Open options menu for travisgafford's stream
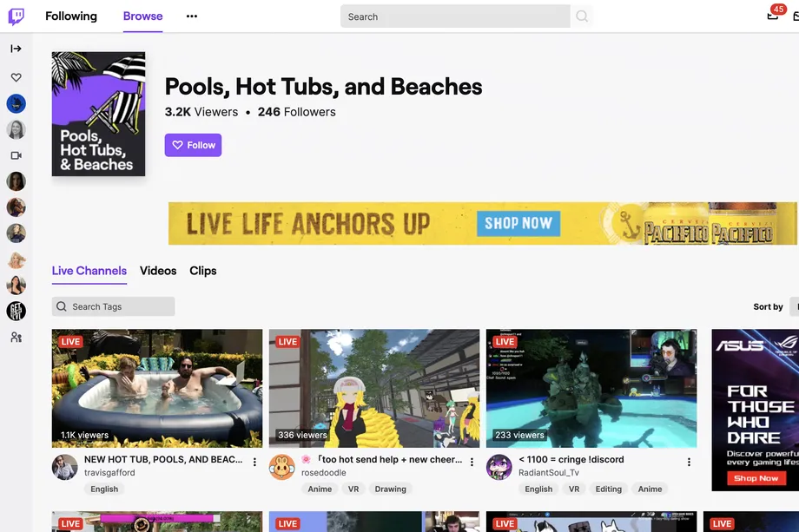799x532 pixels. click(x=254, y=462)
